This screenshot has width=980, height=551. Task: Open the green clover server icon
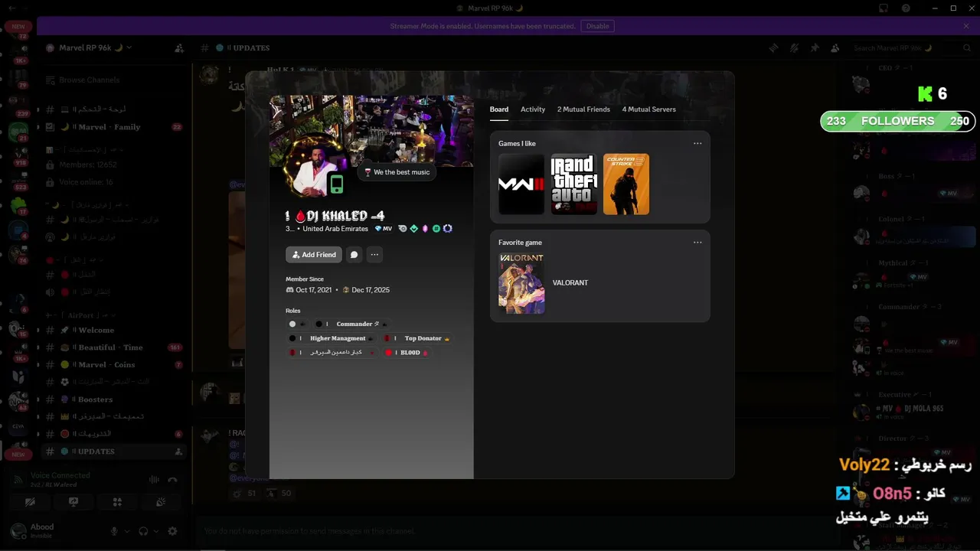pos(18,205)
